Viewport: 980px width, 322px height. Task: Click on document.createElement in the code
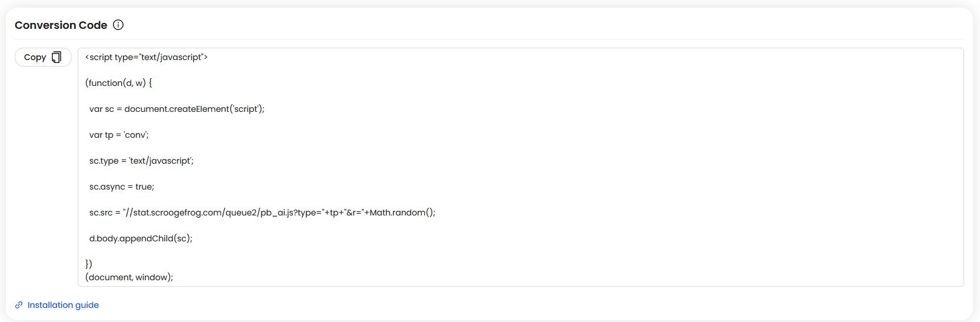(x=176, y=109)
